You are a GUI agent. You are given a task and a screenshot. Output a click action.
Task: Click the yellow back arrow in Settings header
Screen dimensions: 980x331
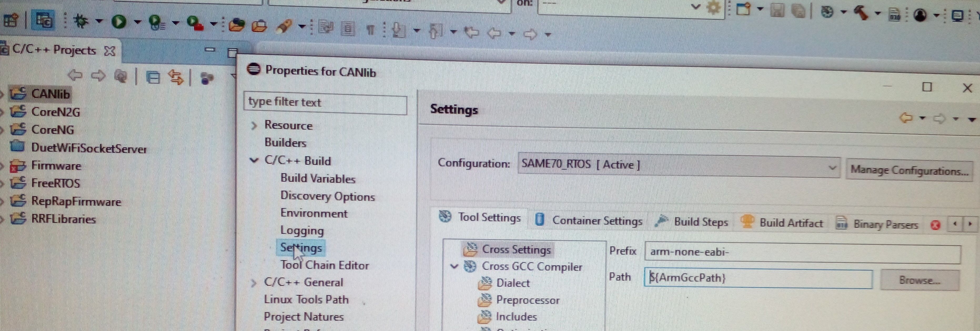(x=906, y=118)
